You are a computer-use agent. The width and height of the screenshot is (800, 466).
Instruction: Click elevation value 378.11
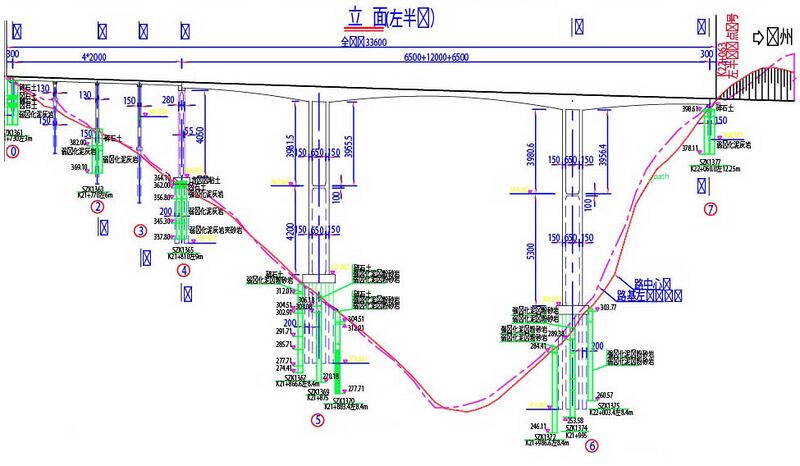[x=690, y=148]
